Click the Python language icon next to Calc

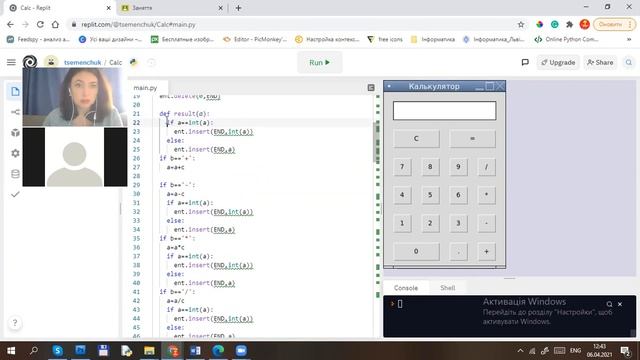pos(133,62)
